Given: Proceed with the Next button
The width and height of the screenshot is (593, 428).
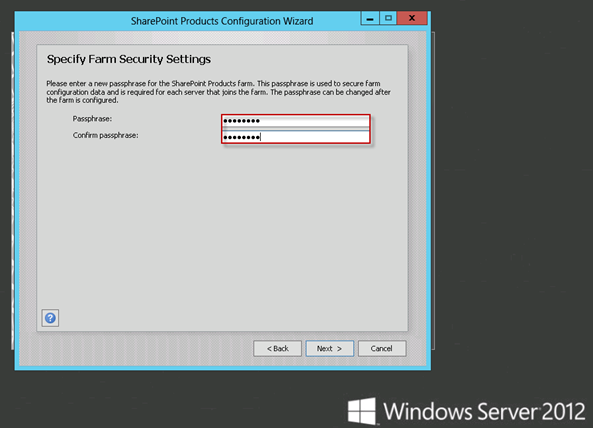Looking at the screenshot, I should tap(330, 349).
